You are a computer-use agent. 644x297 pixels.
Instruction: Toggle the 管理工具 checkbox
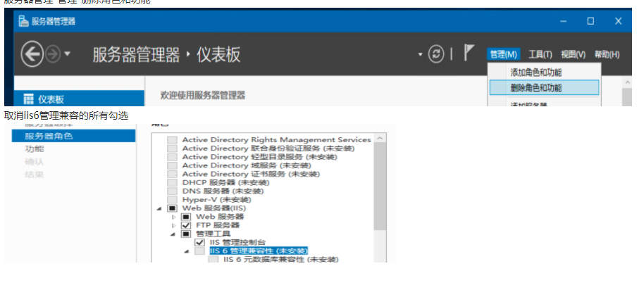click(x=186, y=234)
